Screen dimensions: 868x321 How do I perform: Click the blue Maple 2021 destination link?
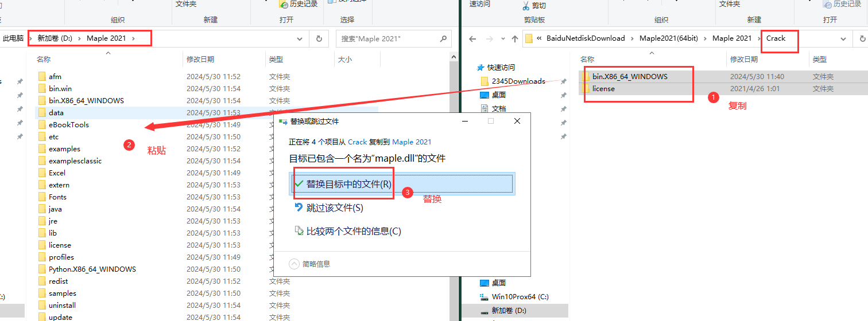(x=412, y=142)
